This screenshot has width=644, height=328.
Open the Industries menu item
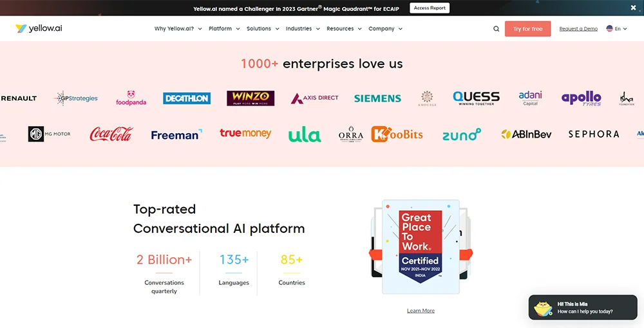click(x=299, y=29)
